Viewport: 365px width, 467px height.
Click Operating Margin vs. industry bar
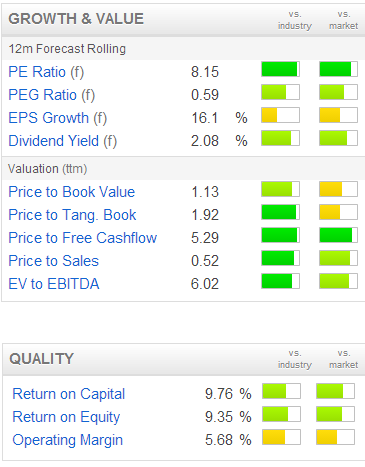pyautogui.click(x=281, y=437)
